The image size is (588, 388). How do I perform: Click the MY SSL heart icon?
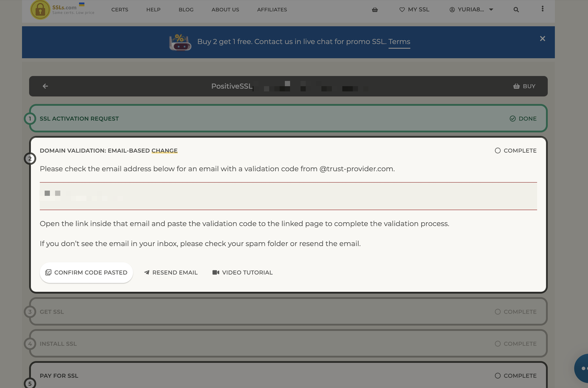pos(402,10)
